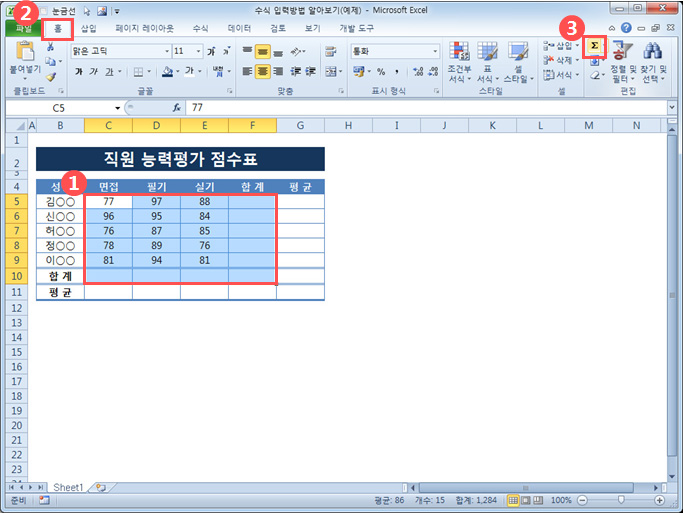Image resolution: width=683 pixels, height=513 pixels.
Task: Apply the comma style number format
Action: [396, 72]
